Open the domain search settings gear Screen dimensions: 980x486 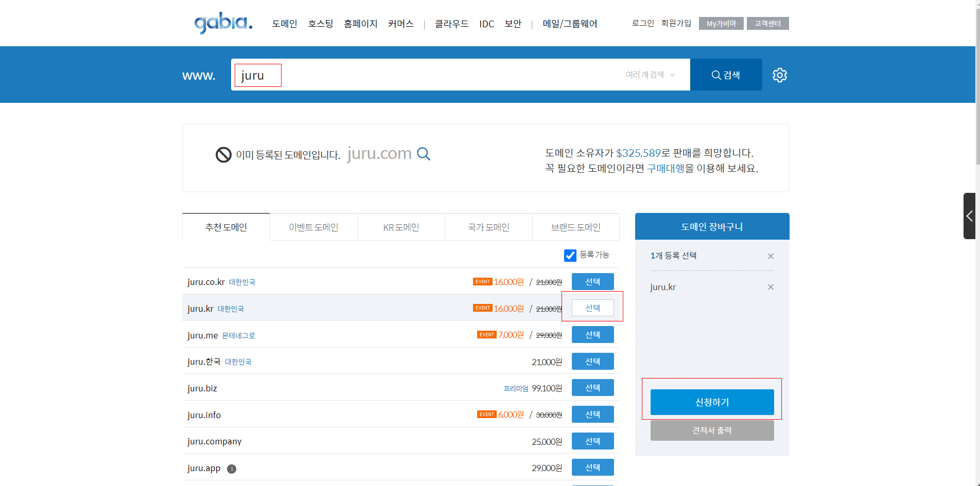point(780,75)
